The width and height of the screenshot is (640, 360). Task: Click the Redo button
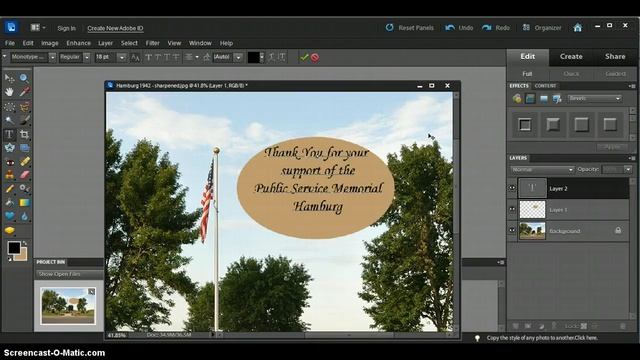click(x=496, y=28)
